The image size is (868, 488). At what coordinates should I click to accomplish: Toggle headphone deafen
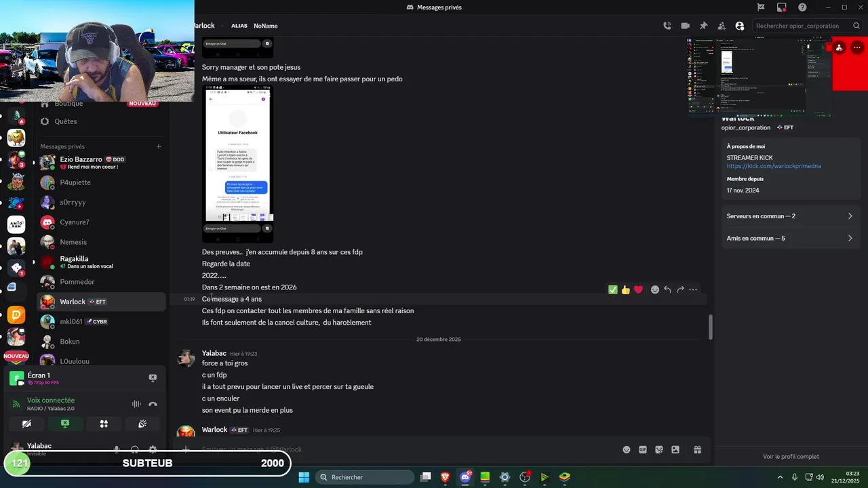click(134, 449)
